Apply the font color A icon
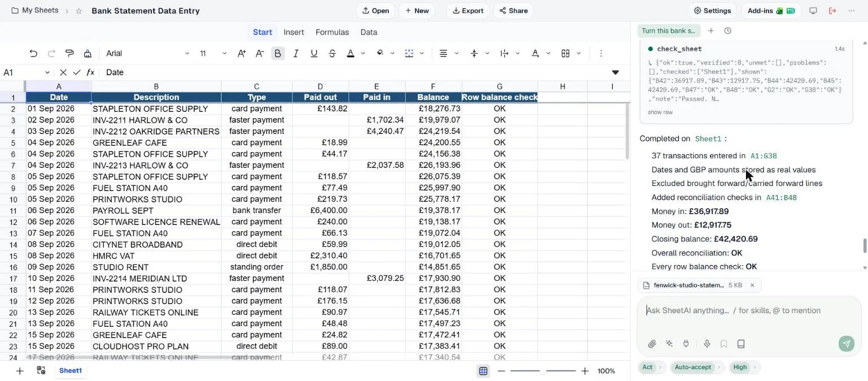This screenshot has width=868, height=381. pos(350,53)
